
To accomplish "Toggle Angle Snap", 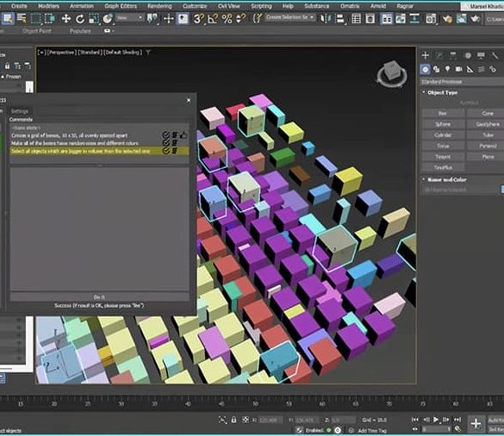I will click(x=213, y=19).
